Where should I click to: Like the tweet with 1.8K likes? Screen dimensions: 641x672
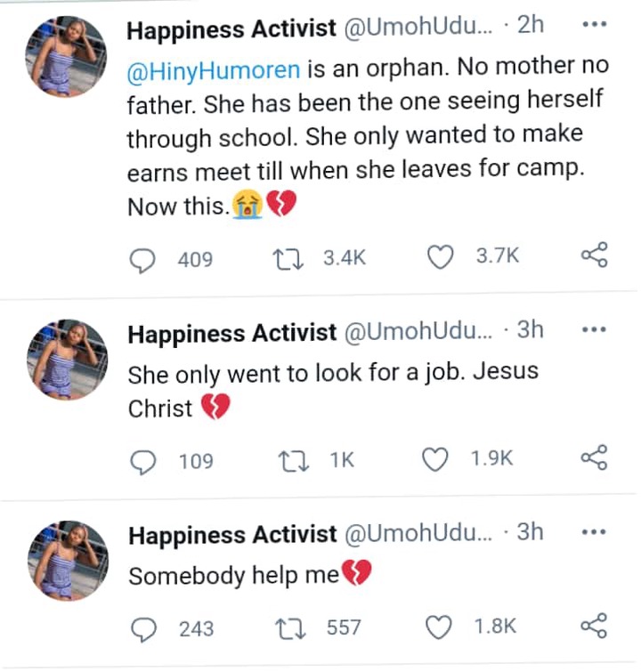pos(438,627)
